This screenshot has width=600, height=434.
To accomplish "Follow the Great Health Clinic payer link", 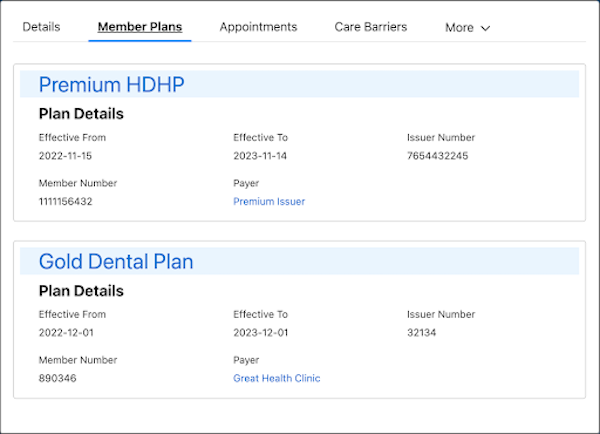I will (x=277, y=378).
